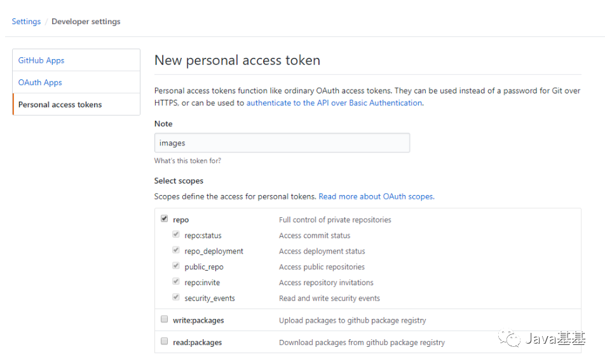Check the read:packages scope
Viewport: 605px width, 364px height.
[165, 342]
